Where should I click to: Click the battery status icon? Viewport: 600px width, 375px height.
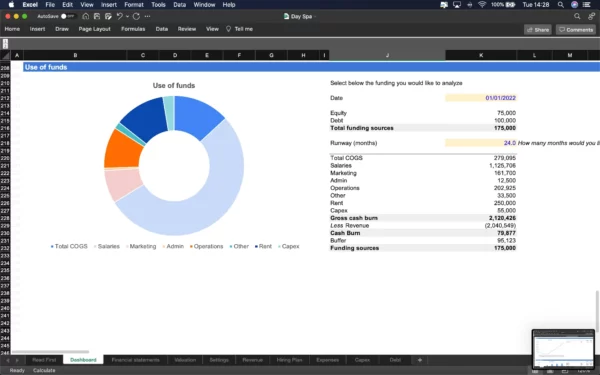(x=510, y=5)
